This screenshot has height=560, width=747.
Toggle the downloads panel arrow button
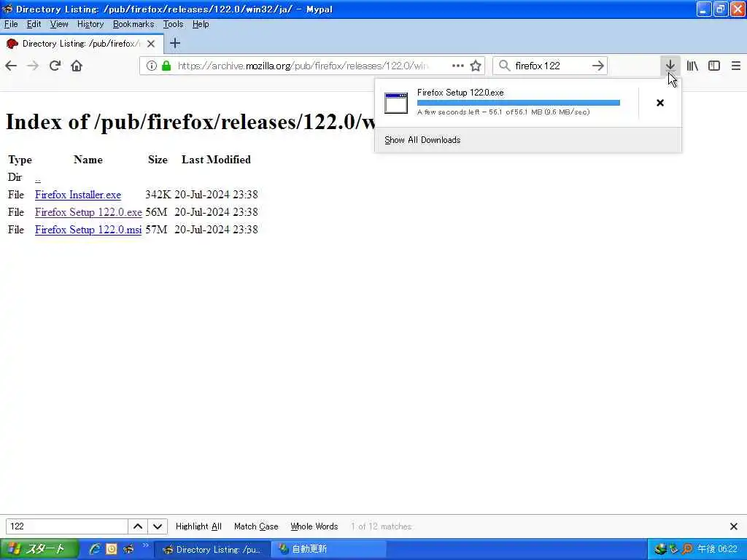coord(670,66)
